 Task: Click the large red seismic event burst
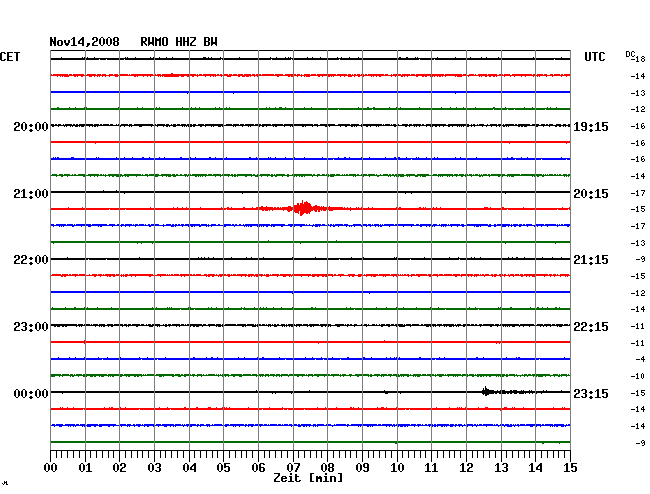pos(305,208)
